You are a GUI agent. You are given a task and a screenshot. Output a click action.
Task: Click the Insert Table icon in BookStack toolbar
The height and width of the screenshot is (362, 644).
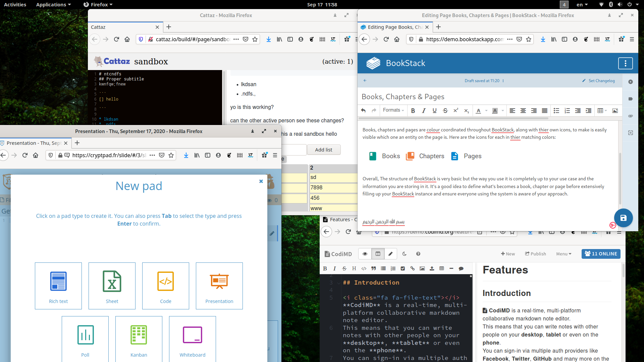[x=600, y=111]
